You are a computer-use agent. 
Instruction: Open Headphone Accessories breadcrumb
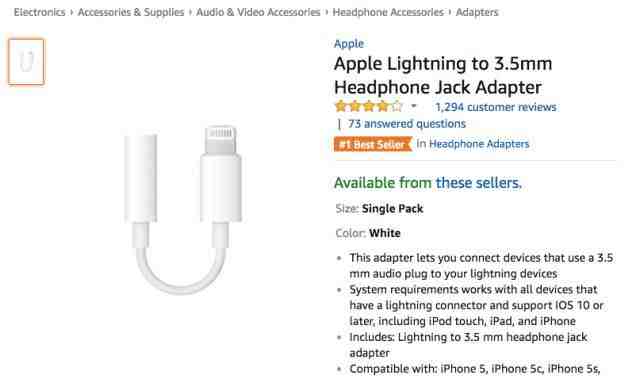coord(388,12)
